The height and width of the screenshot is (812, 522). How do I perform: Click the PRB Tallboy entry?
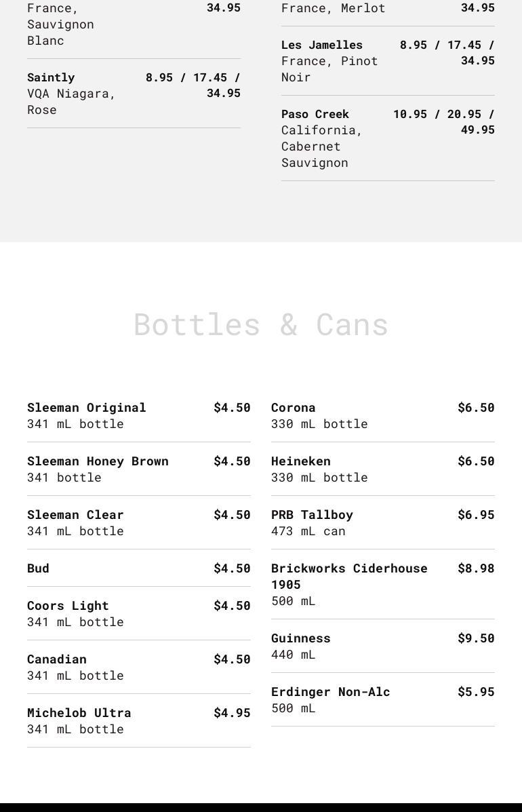coord(312,515)
